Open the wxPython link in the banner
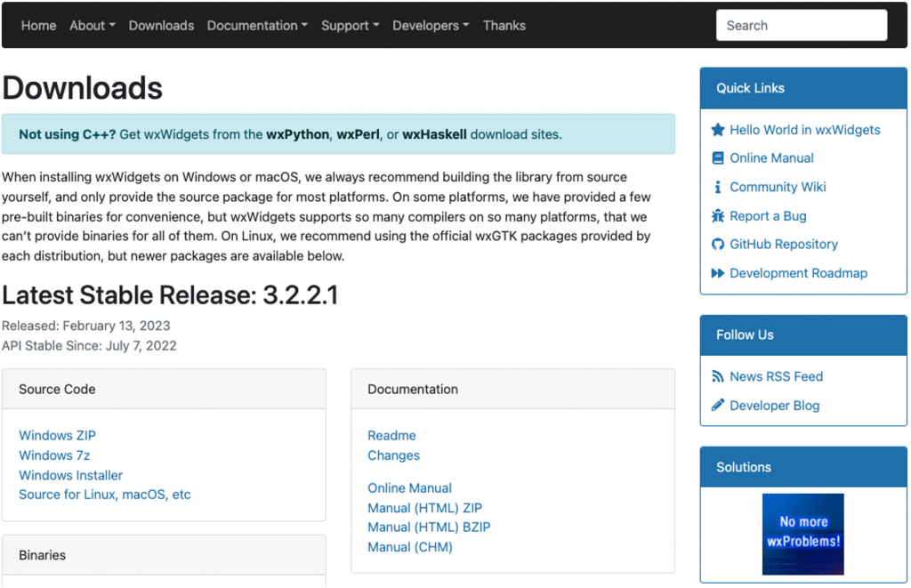 tap(297, 134)
